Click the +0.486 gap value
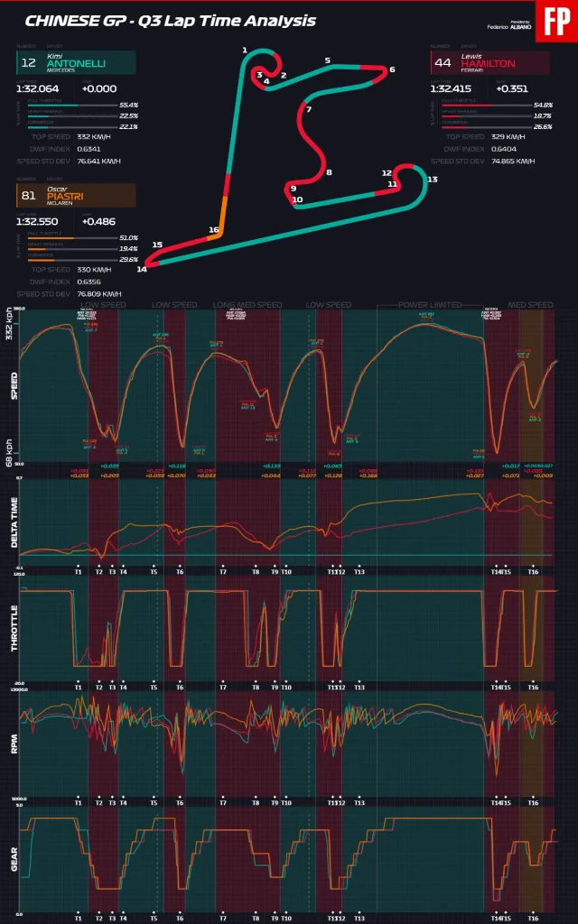Screen dimensions: 578x924 (x=99, y=222)
